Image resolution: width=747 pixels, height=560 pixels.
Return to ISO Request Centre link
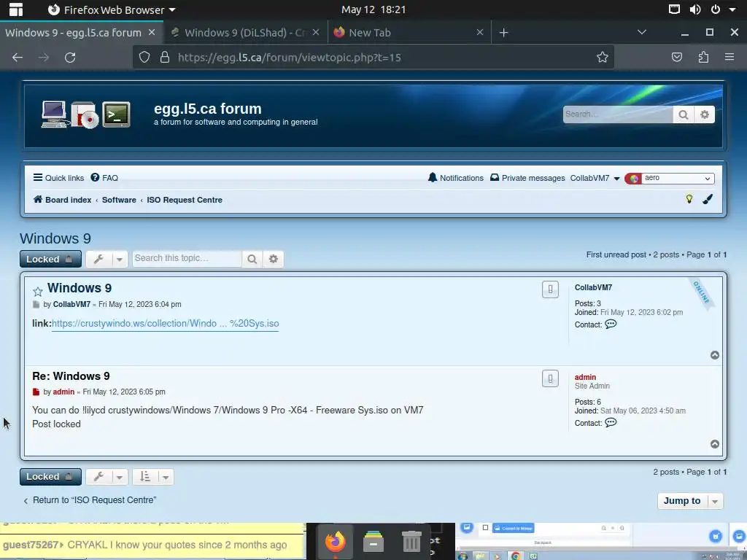click(90, 500)
